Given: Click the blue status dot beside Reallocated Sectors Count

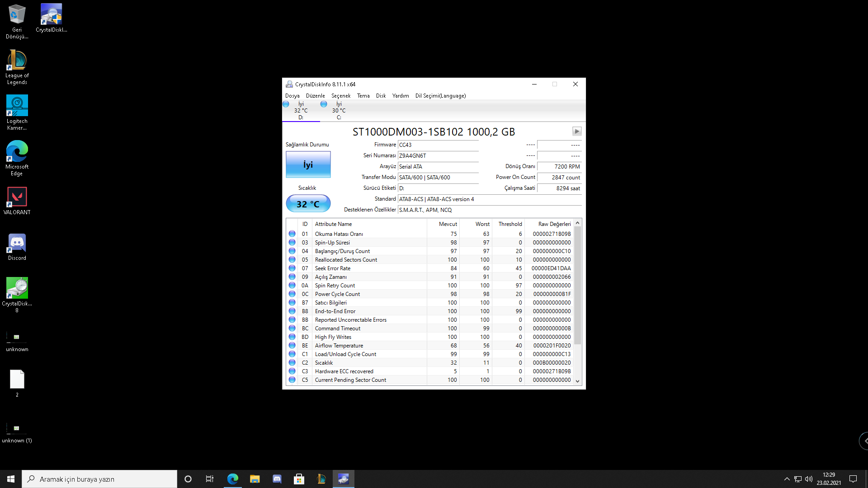Looking at the screenshot, I should (x=292, y=259).
